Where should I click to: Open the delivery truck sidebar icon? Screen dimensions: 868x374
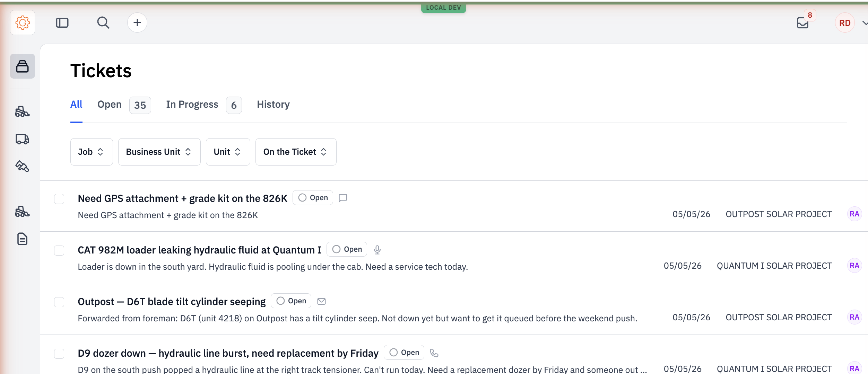pyautogui.click(x=23, y=139)
